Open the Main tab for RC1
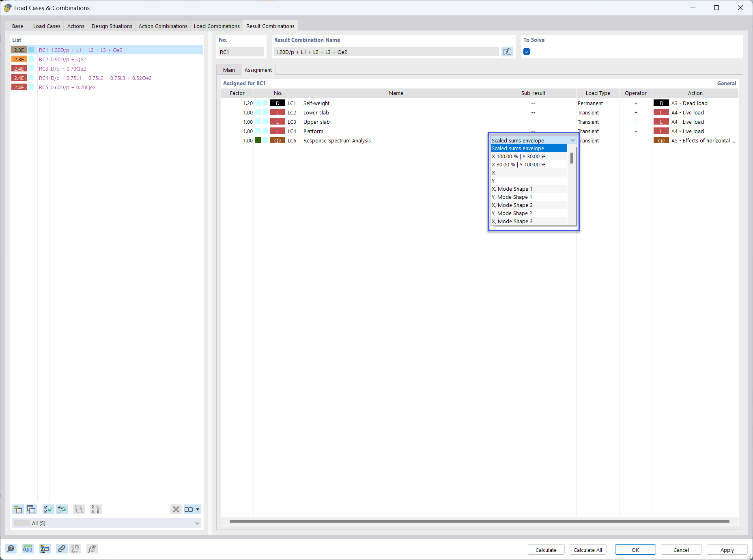 pyautogui.click(x=229, y=69)
